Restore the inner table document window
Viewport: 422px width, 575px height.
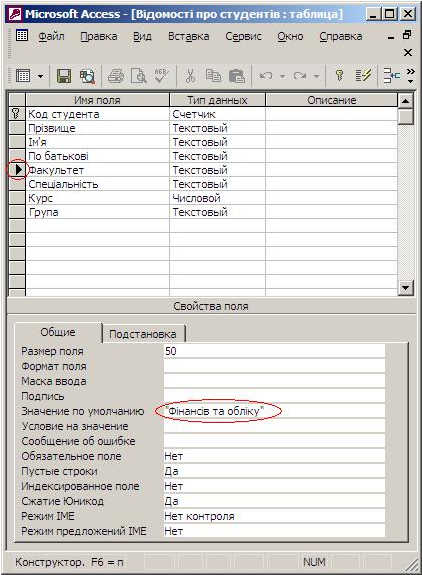[x=407, y=35]
